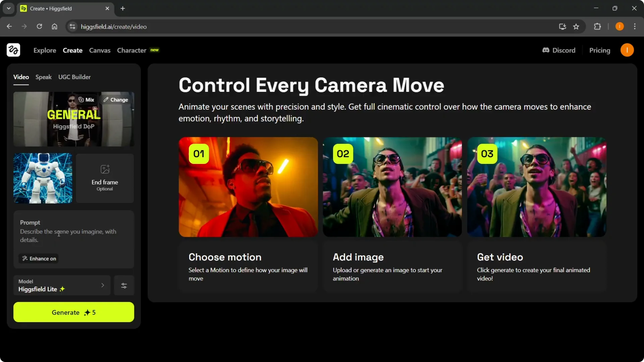
Task: Open Discord via its icon
Action: [546, 50]
